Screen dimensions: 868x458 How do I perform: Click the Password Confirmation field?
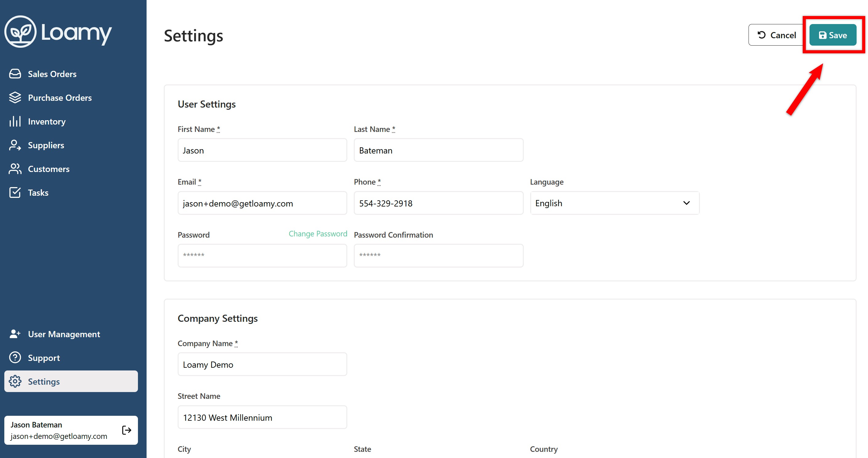click(438, 256)
